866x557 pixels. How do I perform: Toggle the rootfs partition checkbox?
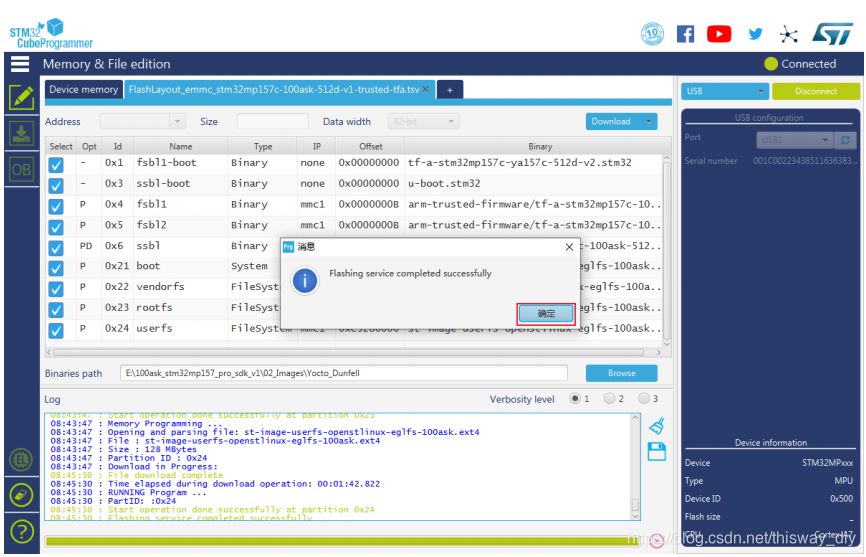click(x=56, y=309)
